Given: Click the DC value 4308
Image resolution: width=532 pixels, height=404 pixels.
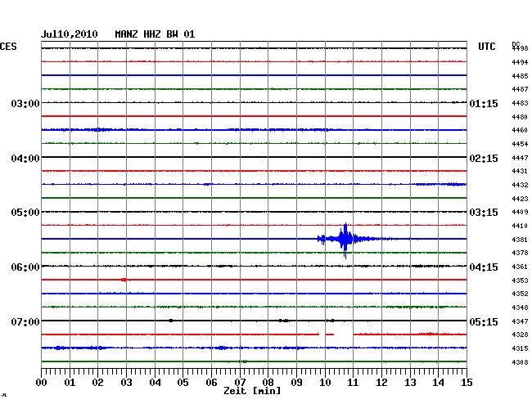Looking at the screenshot, I should (x=519, y=362).
